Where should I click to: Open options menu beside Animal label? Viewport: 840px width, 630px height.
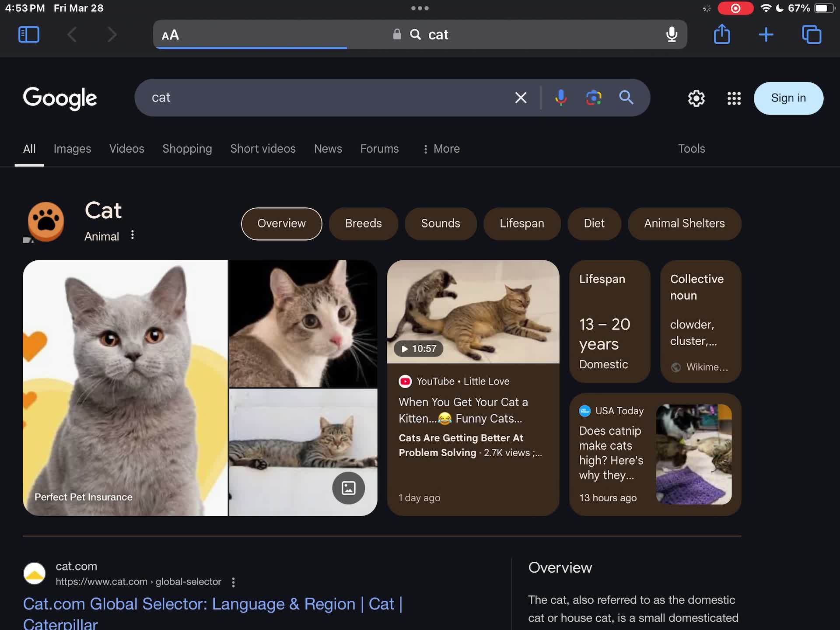coord(132,235)
